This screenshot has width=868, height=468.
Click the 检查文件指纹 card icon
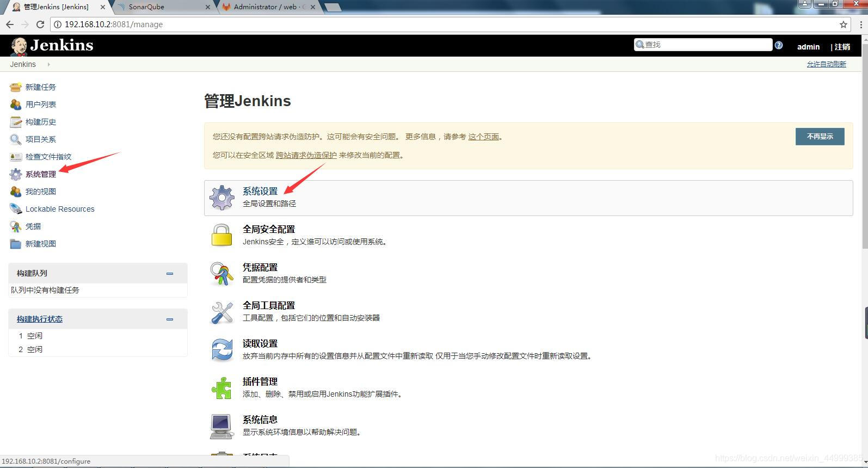coord(16,157)
